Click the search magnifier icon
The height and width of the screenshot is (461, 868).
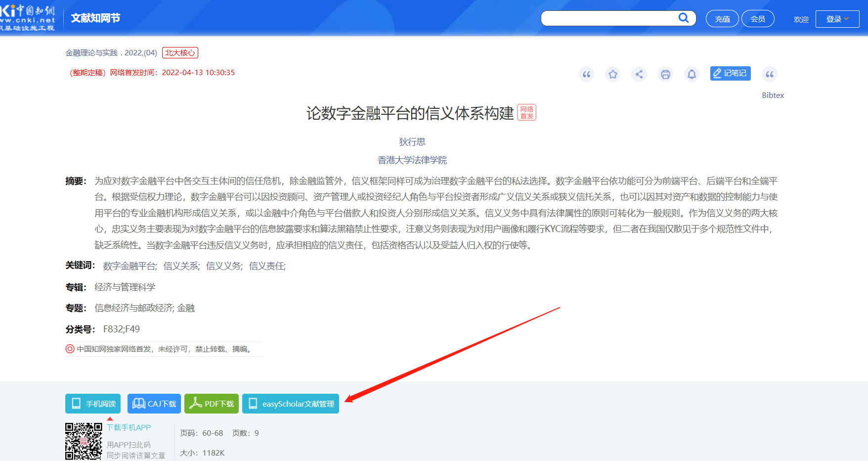point(684,18)
